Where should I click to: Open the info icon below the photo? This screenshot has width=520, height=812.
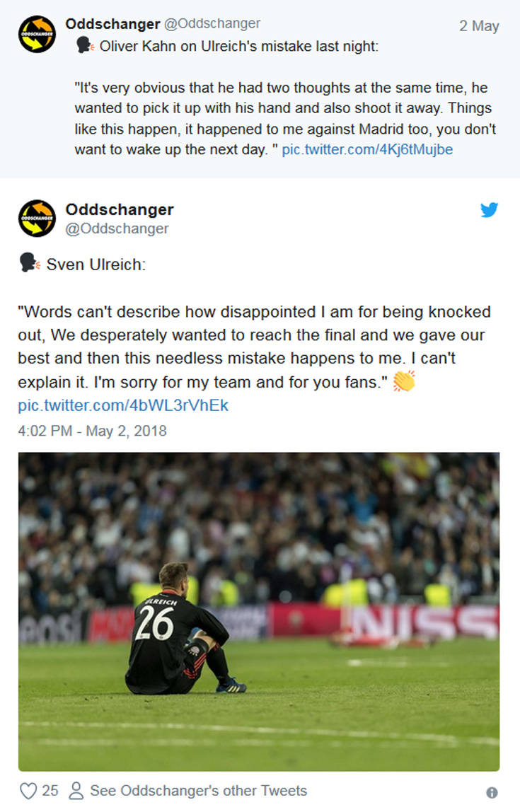point(492,792)
